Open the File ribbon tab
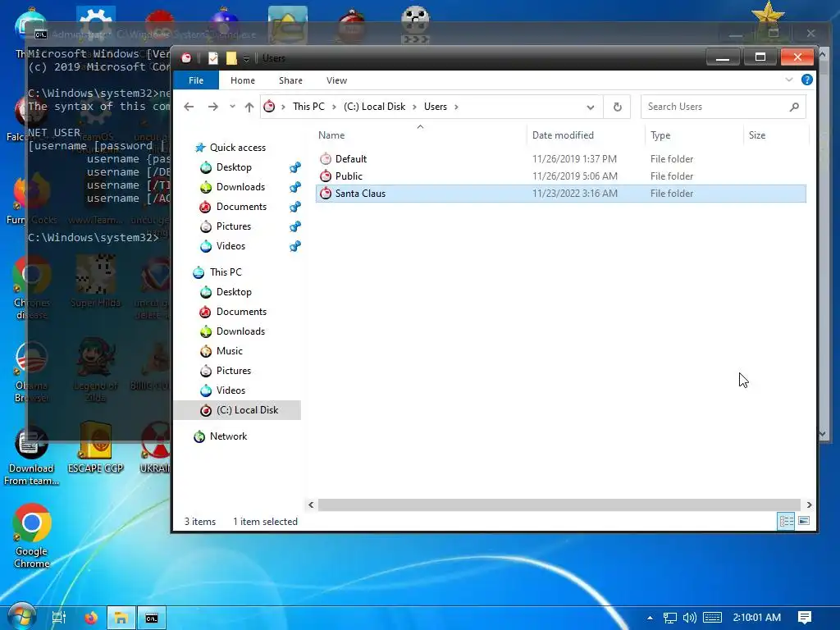The height and width of the screenshot is (630, 840). 195,80
